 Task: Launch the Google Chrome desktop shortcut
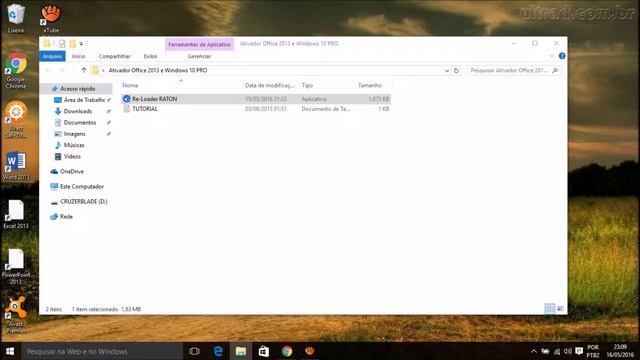(x=16, y=70)
